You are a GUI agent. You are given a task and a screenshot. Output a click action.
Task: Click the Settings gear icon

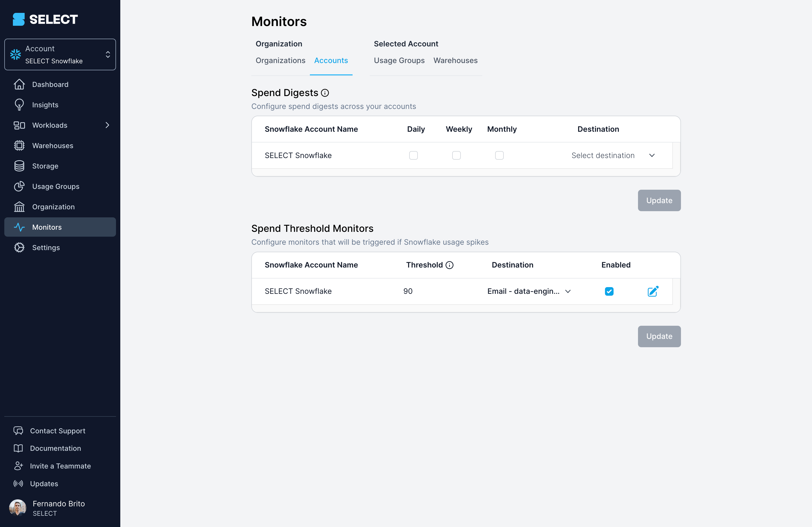click(19, 247)
